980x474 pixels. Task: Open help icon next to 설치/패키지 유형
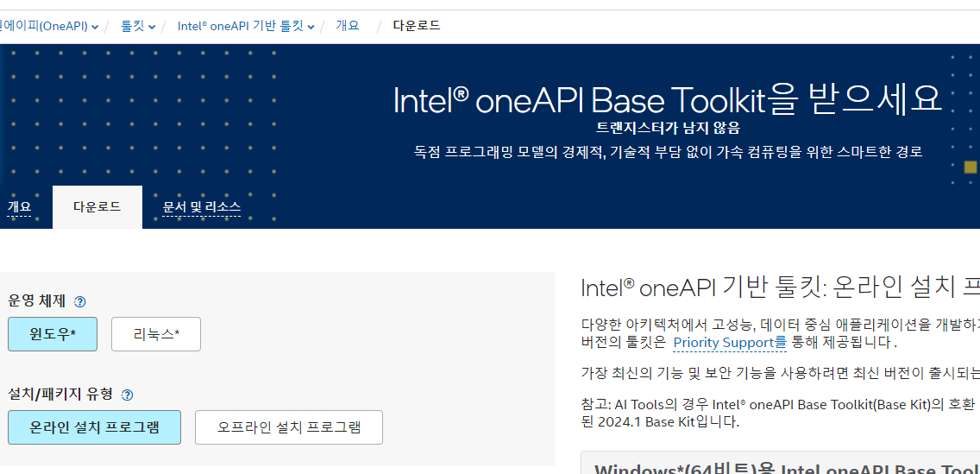[x=128, y=395]
